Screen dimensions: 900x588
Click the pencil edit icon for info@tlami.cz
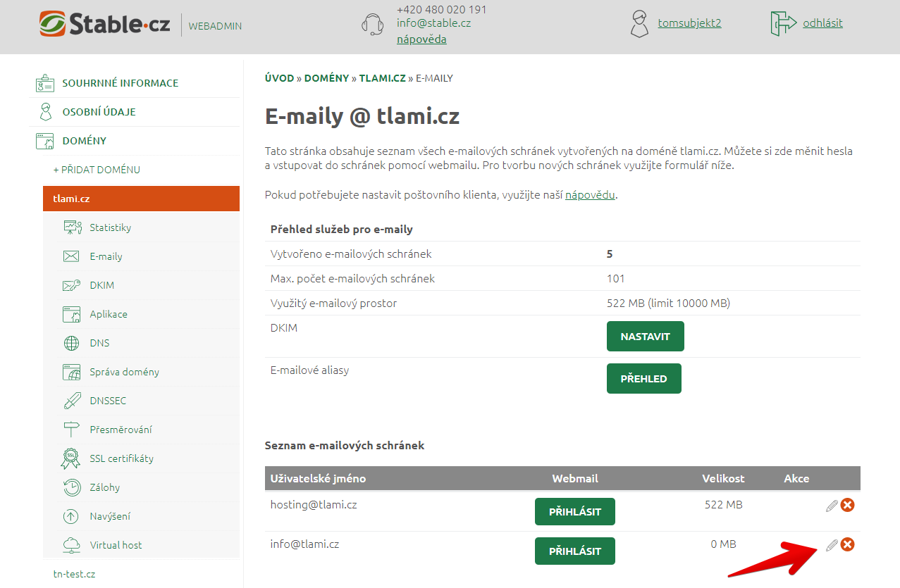832,544
